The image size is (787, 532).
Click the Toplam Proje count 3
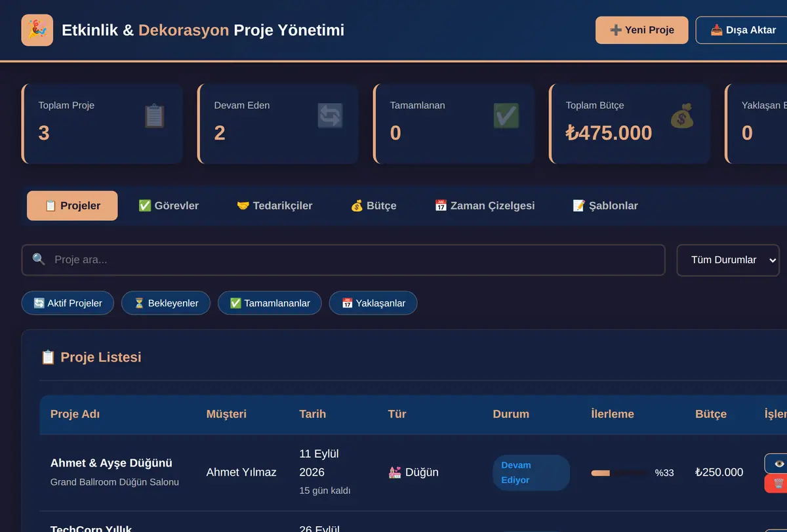pos(44,133)
